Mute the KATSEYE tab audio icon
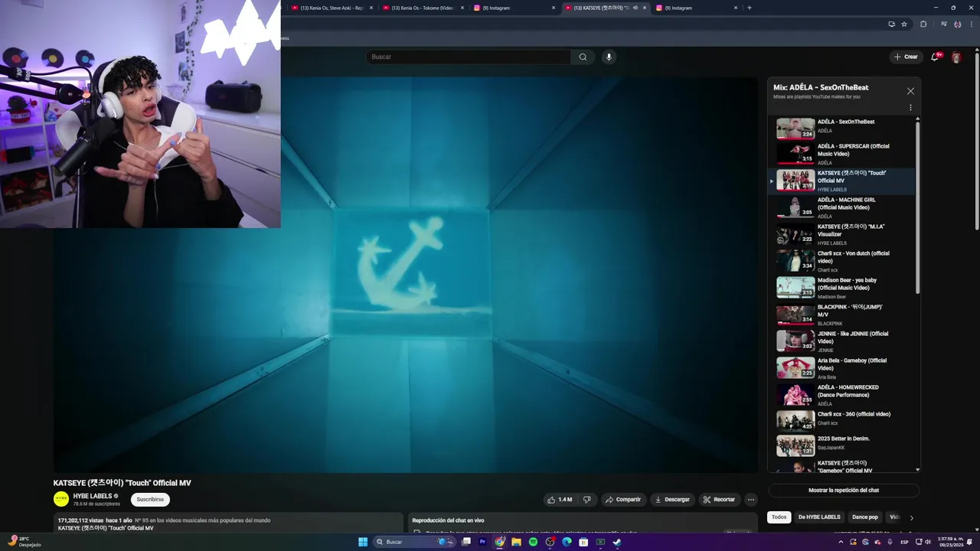 635,8
